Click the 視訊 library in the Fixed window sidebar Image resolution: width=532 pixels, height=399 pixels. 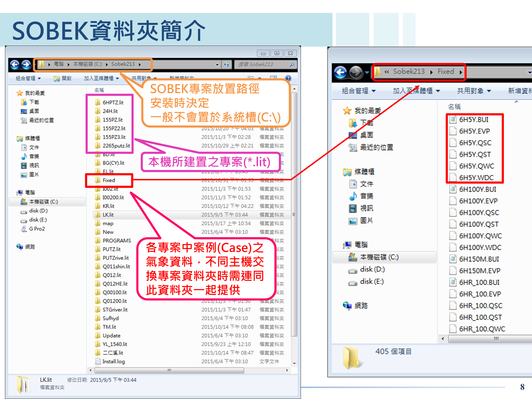(361, 208)
